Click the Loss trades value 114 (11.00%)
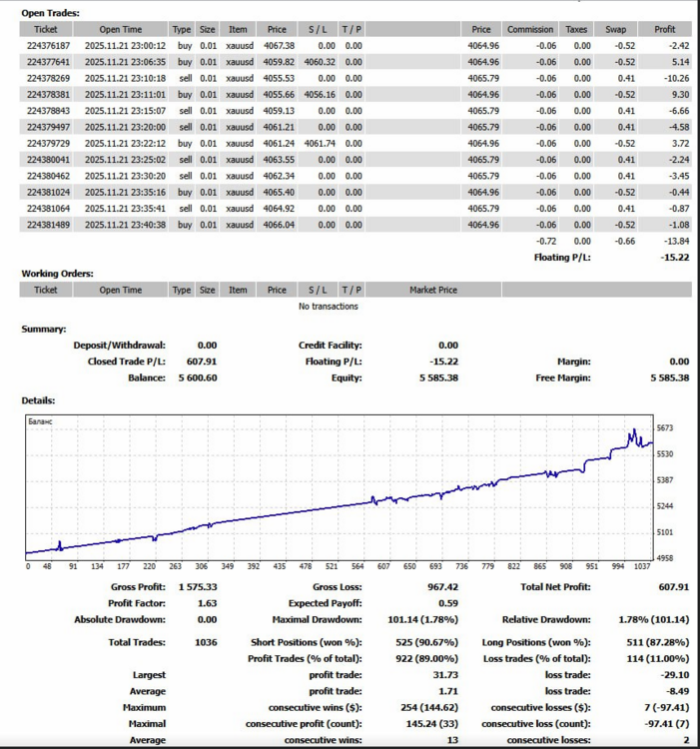The width and height of the screenshot is (700, 749). (657, 659)
